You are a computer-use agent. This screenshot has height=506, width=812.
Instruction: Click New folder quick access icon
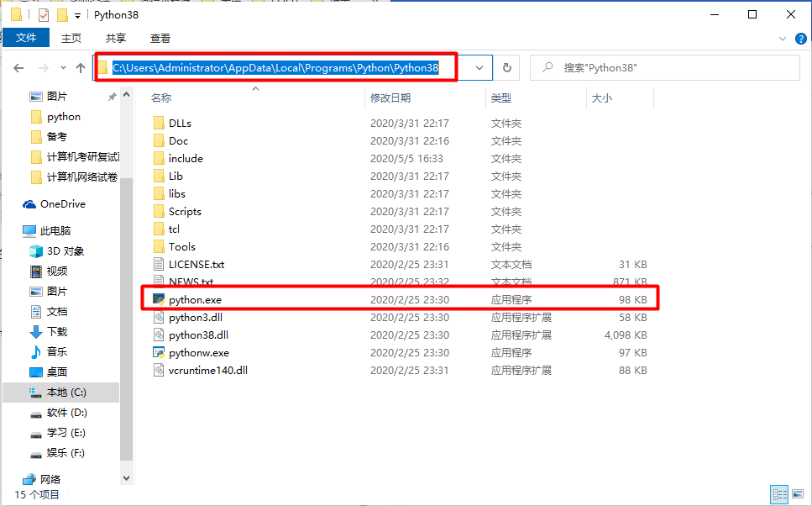[62, 15]
